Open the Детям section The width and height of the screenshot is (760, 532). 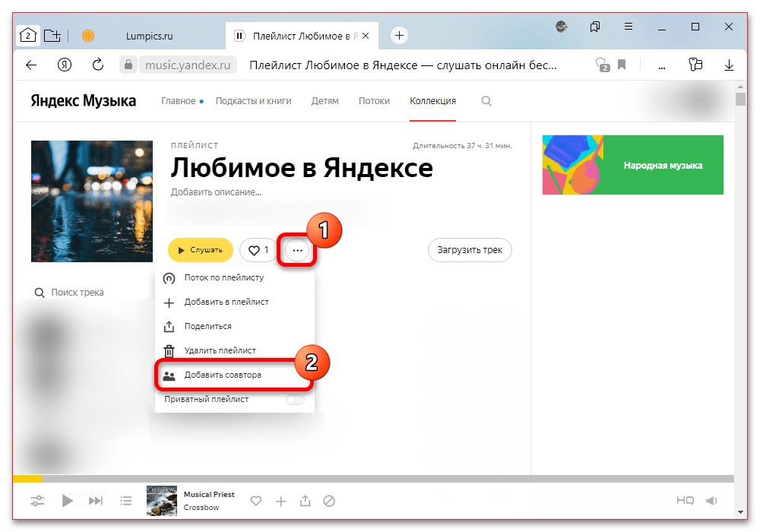[x=325, y=101]
